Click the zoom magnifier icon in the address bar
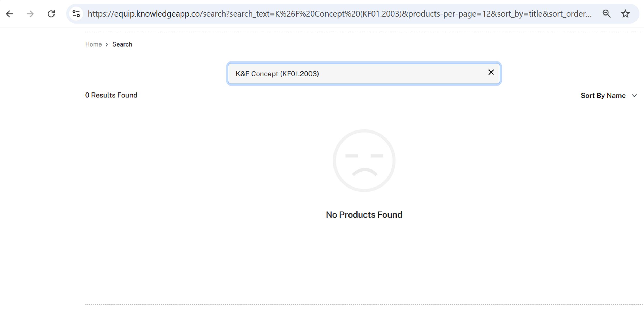This screenshot has width=644, height=317. [606, 14]
